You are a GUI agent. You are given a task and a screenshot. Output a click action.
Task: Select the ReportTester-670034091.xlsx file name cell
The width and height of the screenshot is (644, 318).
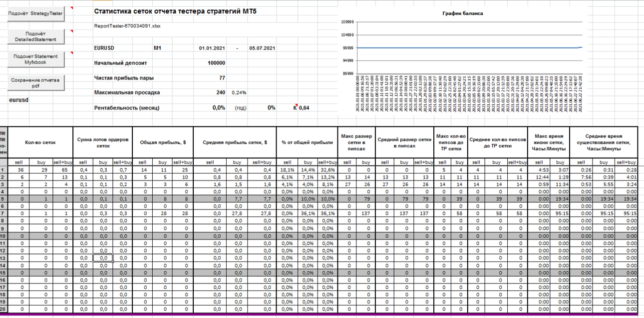pos(127,25)
